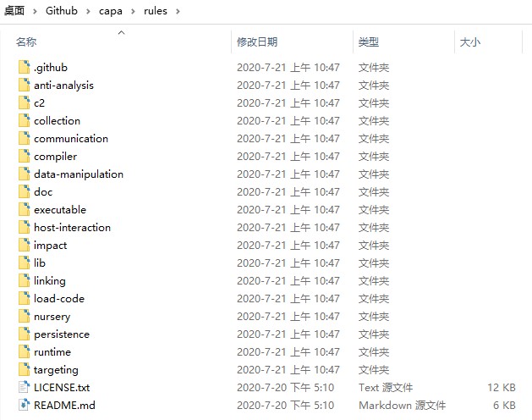
Task: Select the persistence folder icon
Action: (x=24, y=334)
